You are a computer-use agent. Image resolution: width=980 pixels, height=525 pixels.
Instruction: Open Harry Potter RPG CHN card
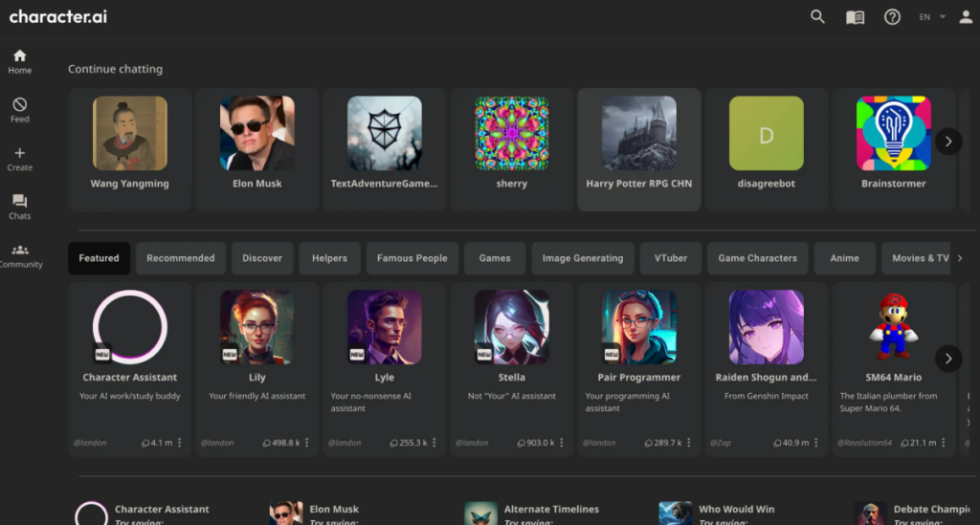tap(638, 149)
